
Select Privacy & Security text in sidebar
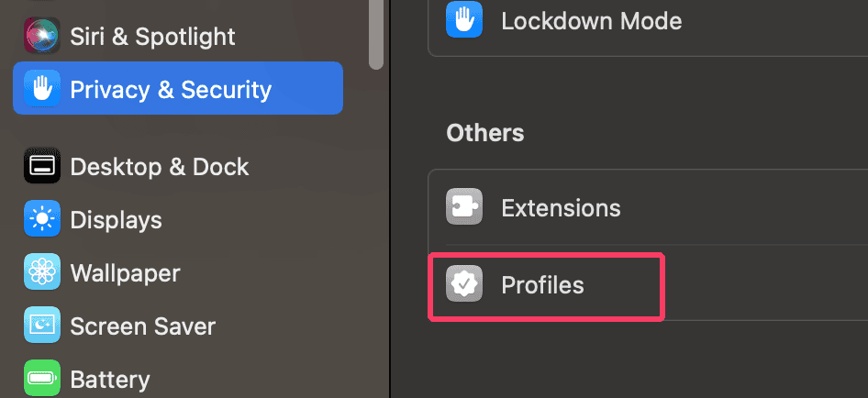coord(171,90)
